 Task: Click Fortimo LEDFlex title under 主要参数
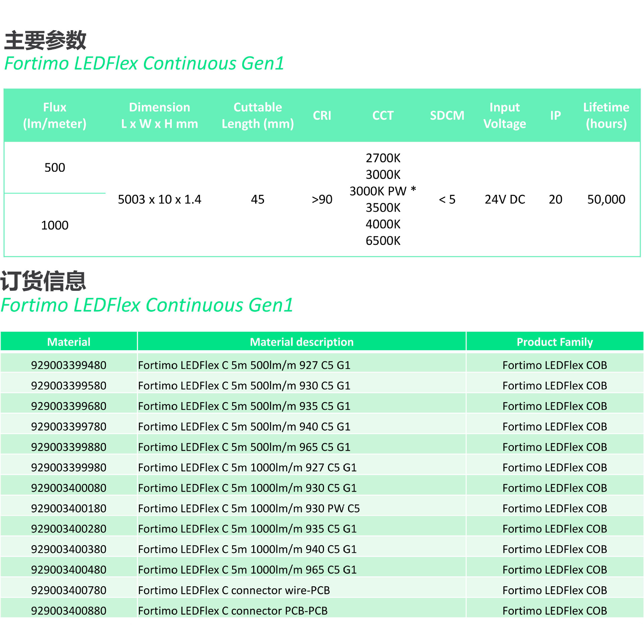(144, 63)
